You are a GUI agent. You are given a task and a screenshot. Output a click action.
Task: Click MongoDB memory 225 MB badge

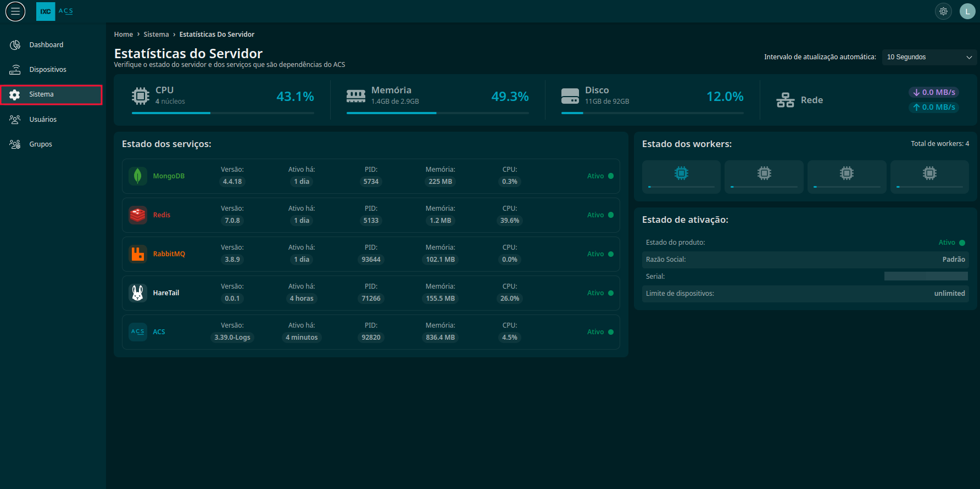click(441, 182)
